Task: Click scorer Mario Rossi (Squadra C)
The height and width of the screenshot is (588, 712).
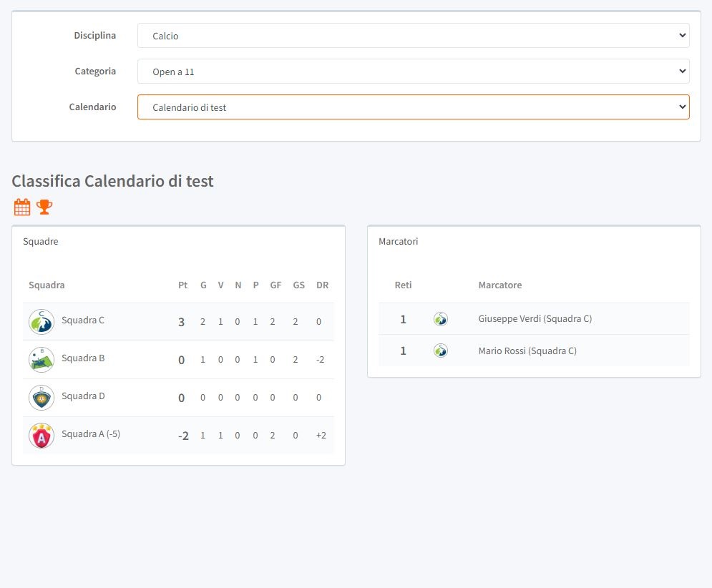Action: (527, 351)
